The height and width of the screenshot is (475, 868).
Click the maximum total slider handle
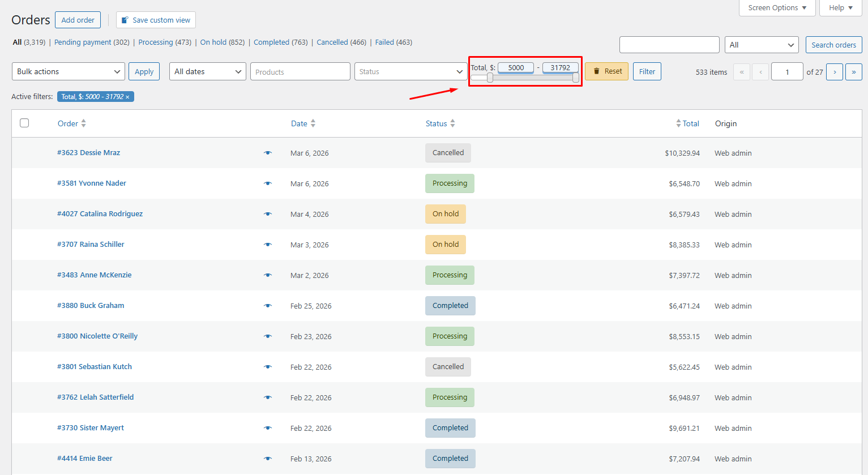[x=576, y=78]
